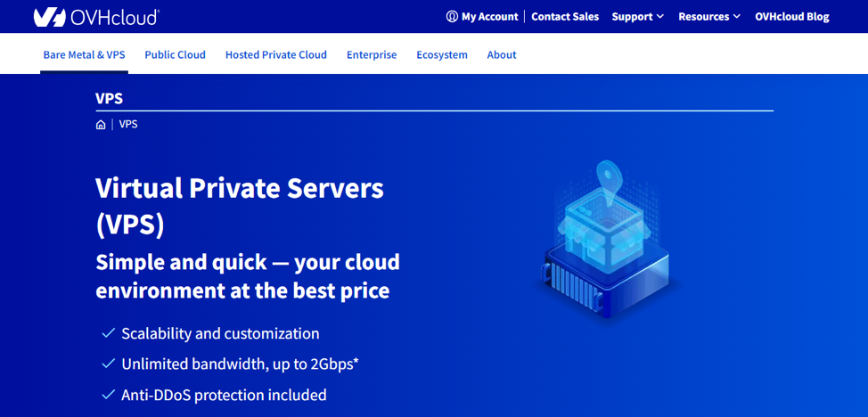Open the Contact Sales link

(565, 16)
